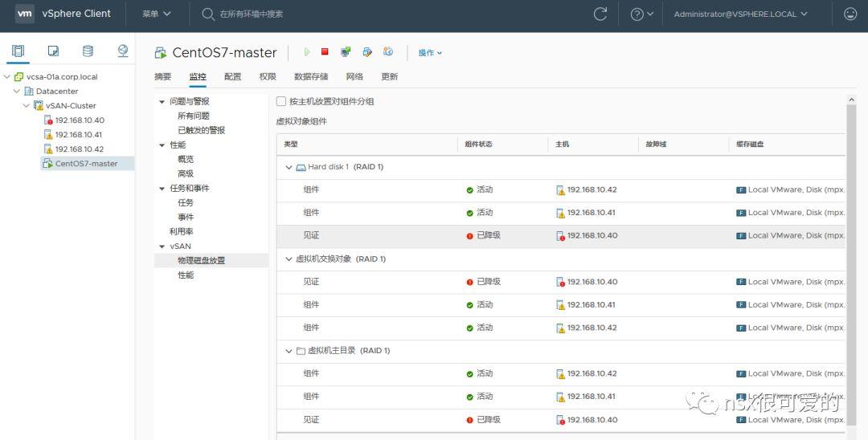Screen dimensions: 868x440
Task: Select 概览 under 性能
Action: point(186,159)
